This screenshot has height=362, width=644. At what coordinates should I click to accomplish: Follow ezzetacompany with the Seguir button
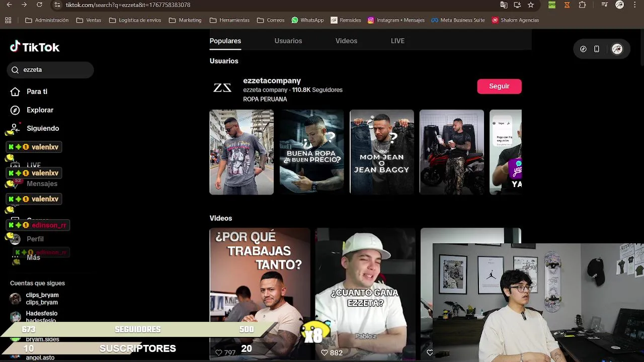click(x=499, y=86)
